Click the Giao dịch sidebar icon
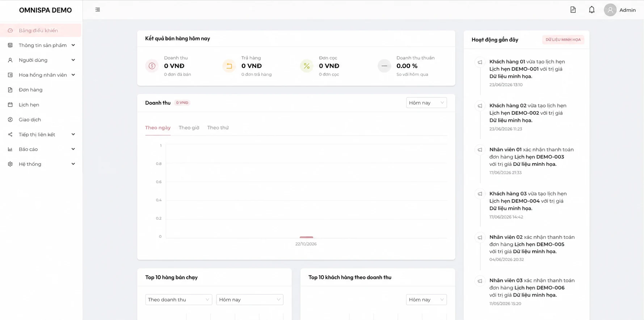The image size is (644, 320). tap(10, 119)
